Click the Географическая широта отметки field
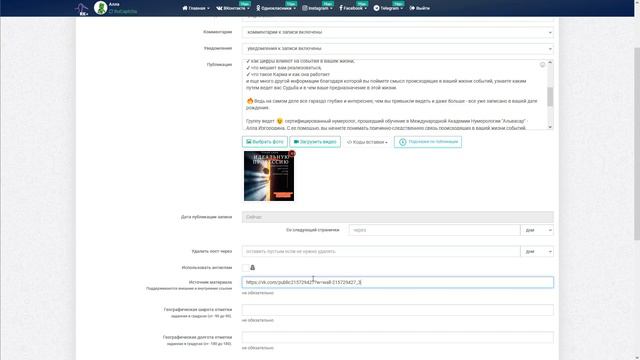The height and width of the screenshot is (360, 640). pos(398,310)
